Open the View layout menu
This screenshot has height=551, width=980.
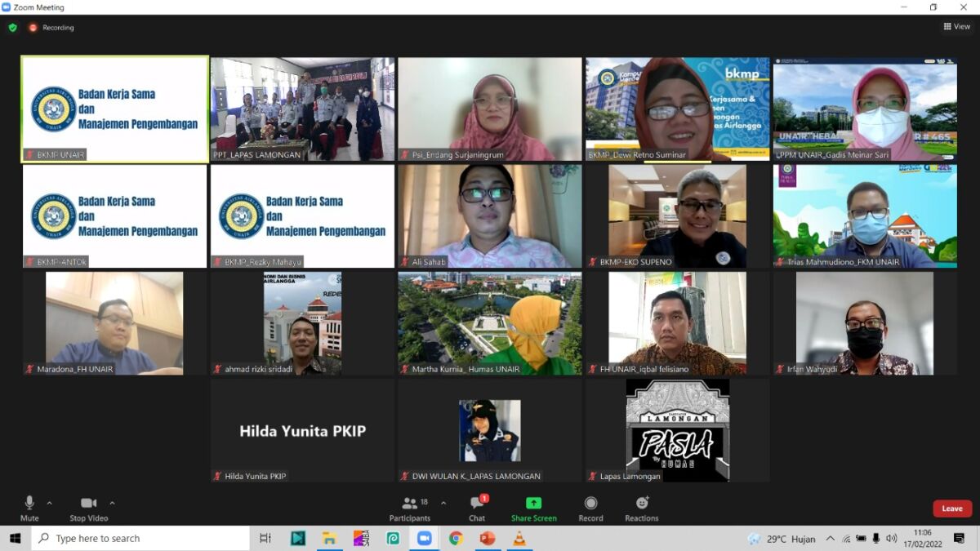pyautogui.click(x=957, y=27)
